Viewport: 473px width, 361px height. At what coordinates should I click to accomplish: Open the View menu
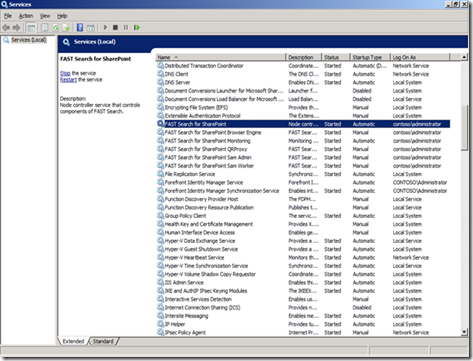(x=45, y=16)
